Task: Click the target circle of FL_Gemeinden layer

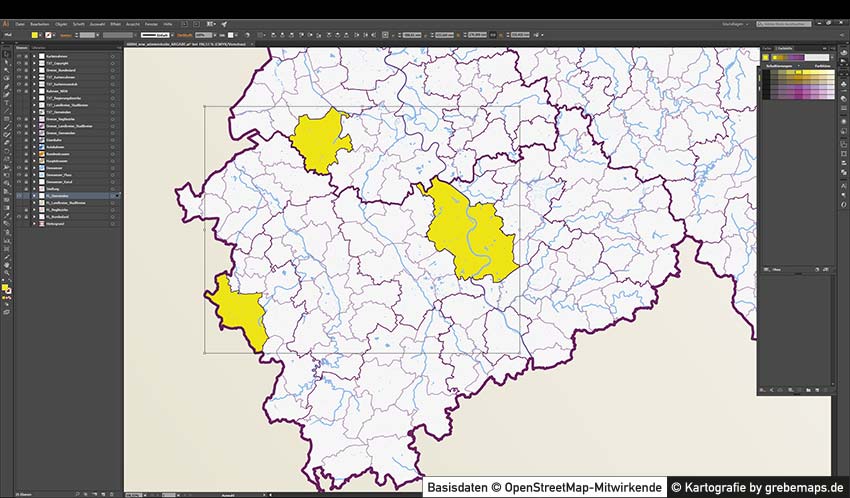Action: pos(112,194)
